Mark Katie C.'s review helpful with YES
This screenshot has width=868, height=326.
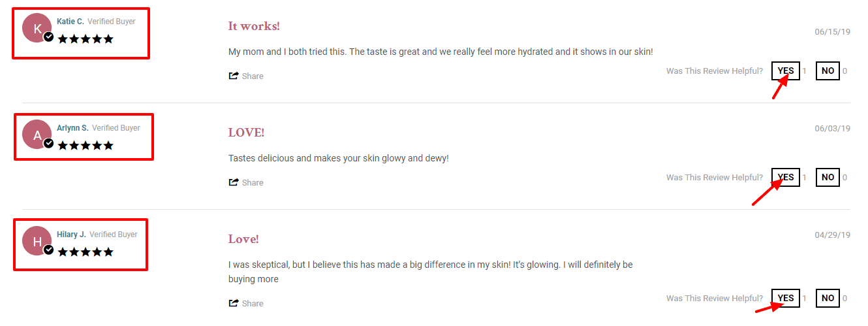(786, 71)
